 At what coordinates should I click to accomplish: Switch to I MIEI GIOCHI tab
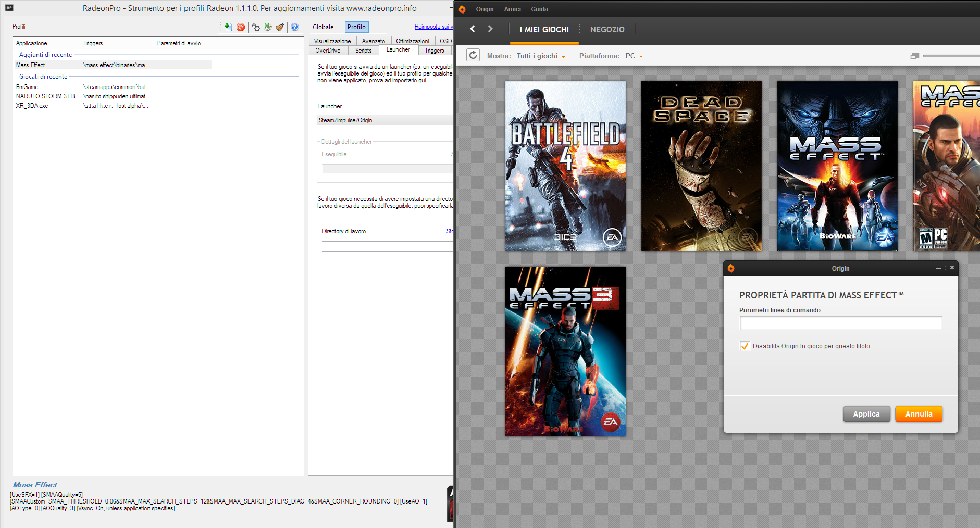click(x=544, y=30)
